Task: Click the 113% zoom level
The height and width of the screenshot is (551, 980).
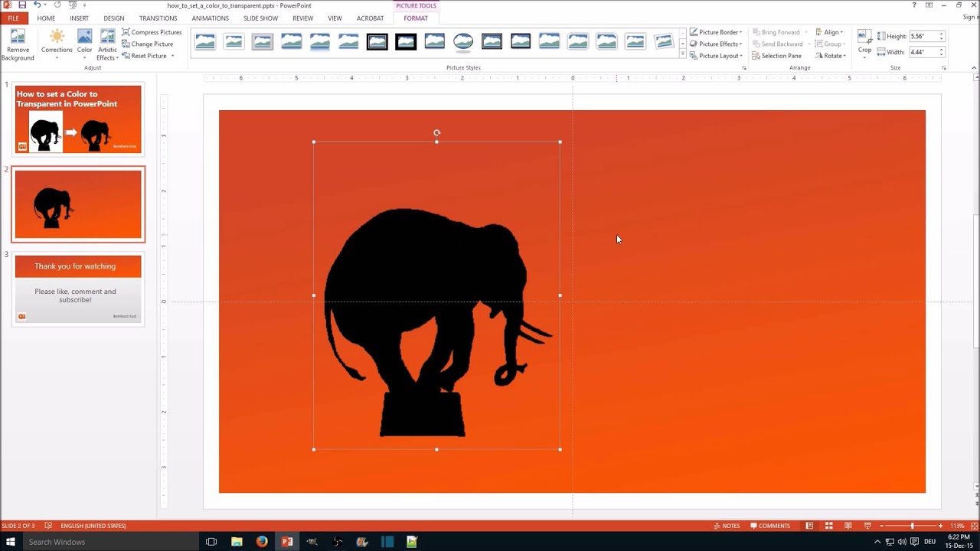Action: click(x=957, y=526)
